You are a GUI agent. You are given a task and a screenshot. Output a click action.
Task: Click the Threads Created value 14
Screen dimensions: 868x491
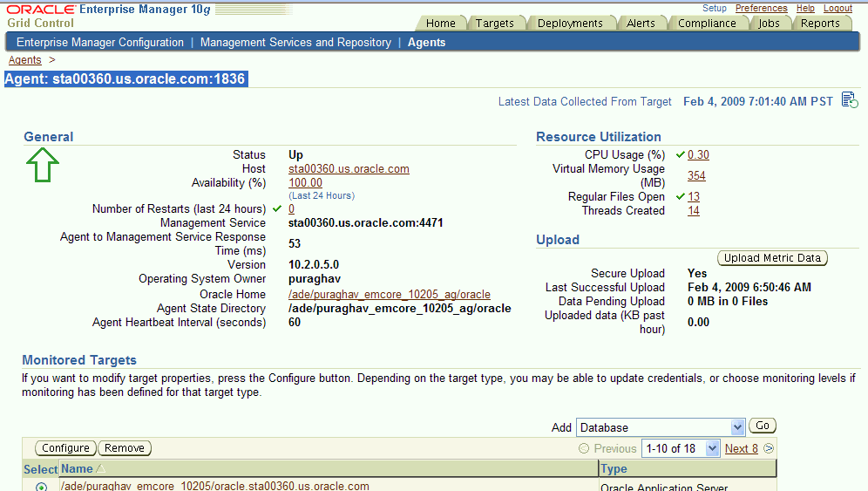pyautogui.click(x=694, y=210)
